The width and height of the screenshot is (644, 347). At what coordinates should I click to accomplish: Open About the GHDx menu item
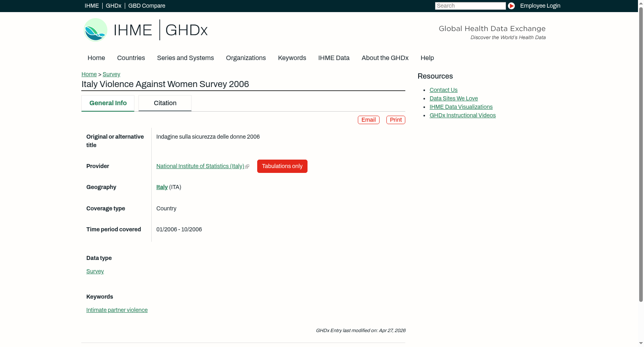tap(385, 58)
